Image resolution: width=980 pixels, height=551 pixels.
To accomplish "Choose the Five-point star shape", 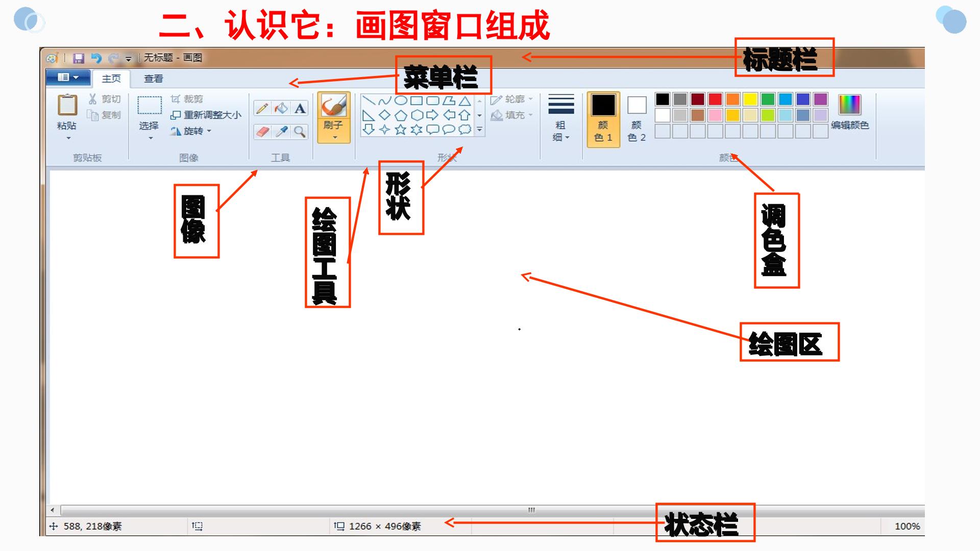I will [401, 130].
